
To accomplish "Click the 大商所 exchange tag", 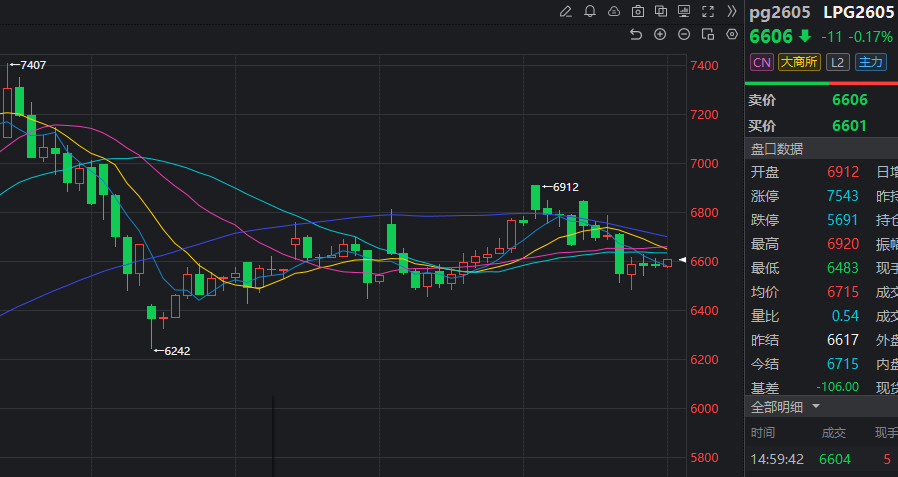I will (799, 62).
